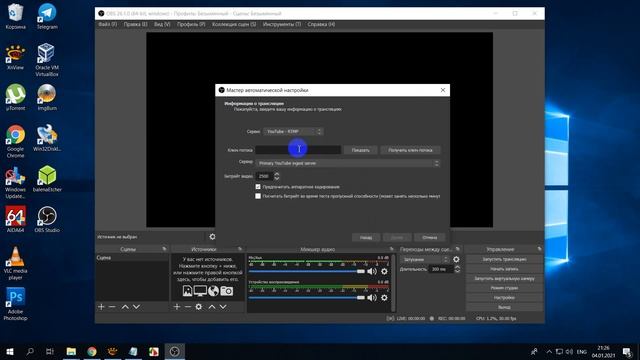Move source up in the Источники panel
The image size is (640, 360).
tap(212, 307)
